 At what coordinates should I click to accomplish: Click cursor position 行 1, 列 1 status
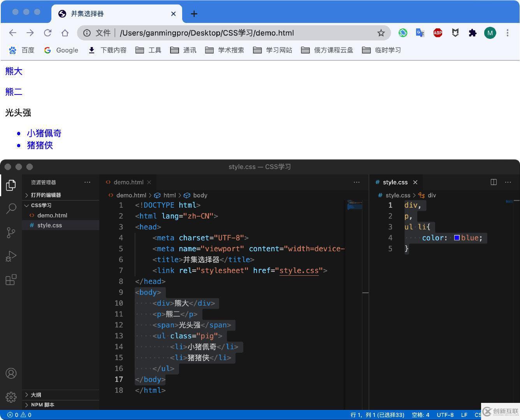[x=377, y=415]
